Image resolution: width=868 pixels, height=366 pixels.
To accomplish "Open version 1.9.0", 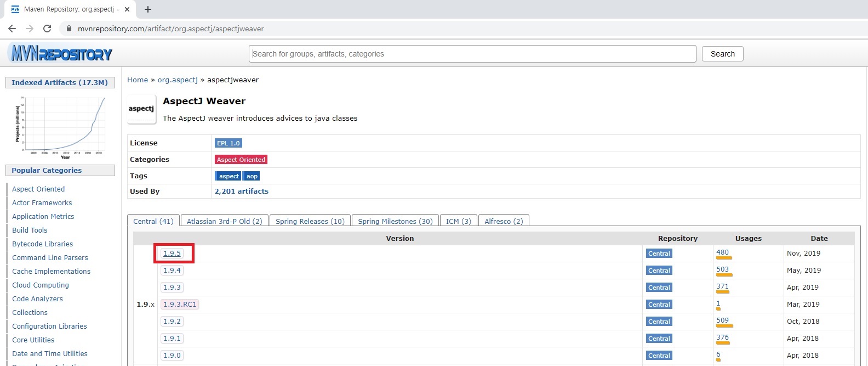I will [172, 356].
